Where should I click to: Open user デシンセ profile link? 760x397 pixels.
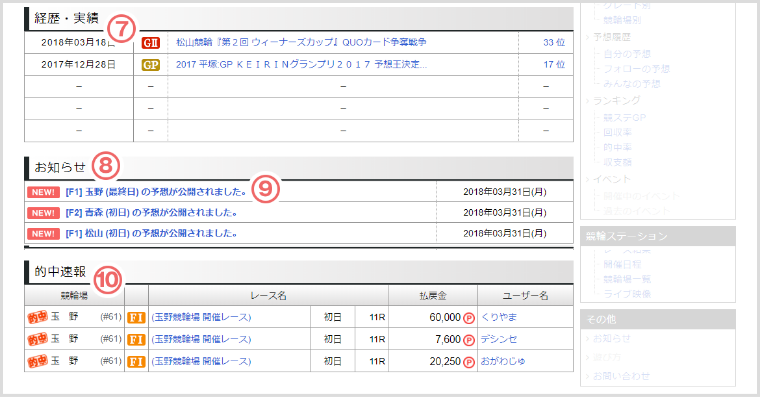pyautogui.click(x=499, y=339)
